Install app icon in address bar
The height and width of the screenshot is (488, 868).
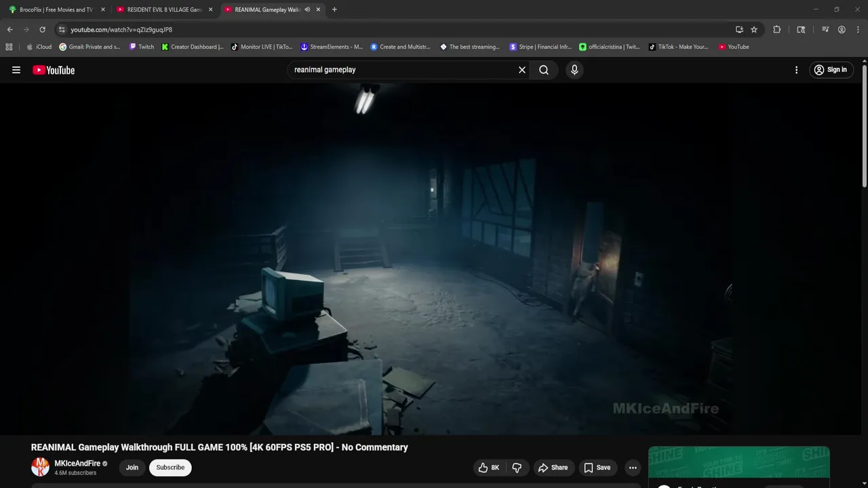[739, 30]
